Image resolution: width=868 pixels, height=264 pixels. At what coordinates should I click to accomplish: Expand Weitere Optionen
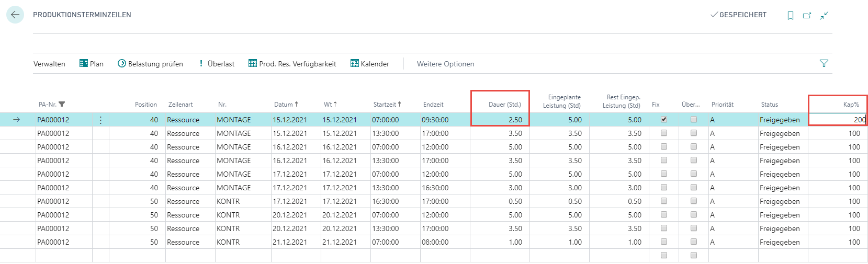coord(445,64)
